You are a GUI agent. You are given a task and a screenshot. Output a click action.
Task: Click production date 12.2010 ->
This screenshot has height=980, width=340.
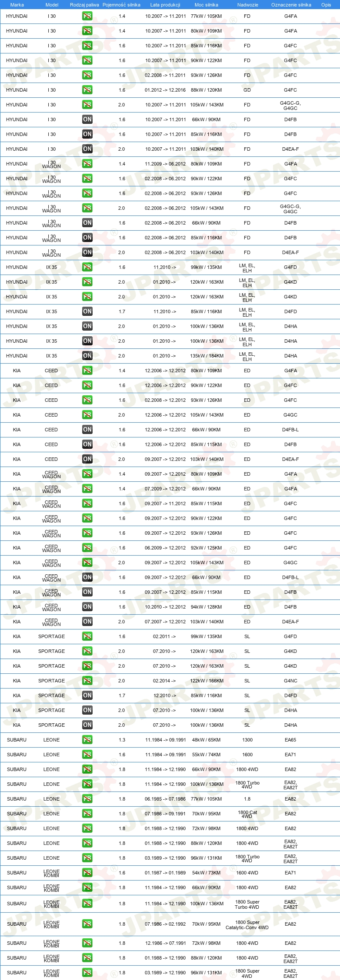[165, 695]
